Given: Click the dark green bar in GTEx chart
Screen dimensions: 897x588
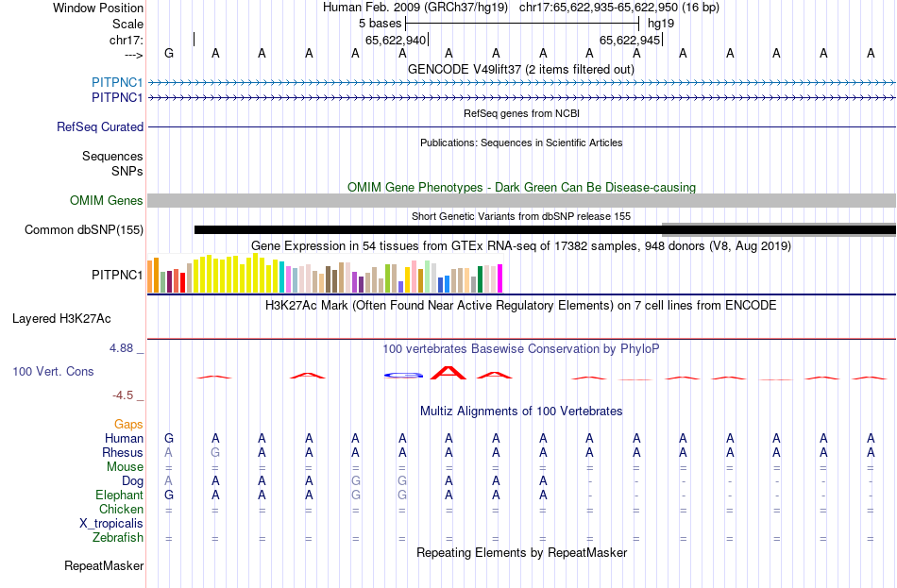Looking at the screenshot, I should (480, 279).
